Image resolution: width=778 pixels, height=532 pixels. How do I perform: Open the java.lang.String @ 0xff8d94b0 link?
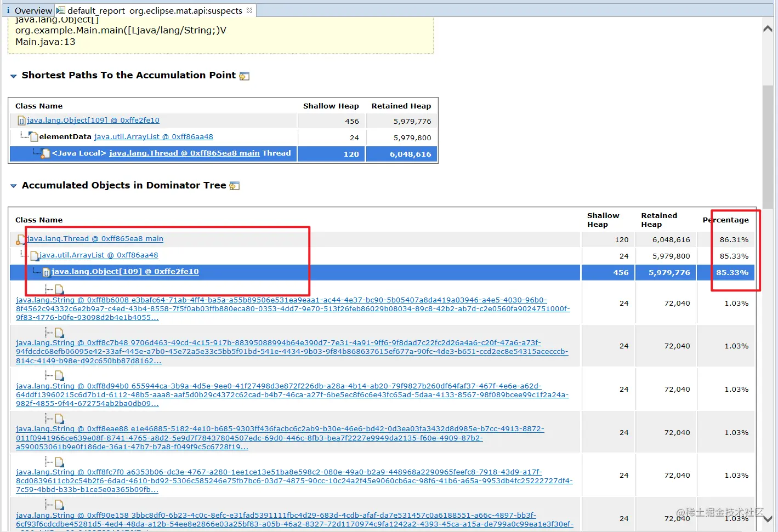coord(292,395)
